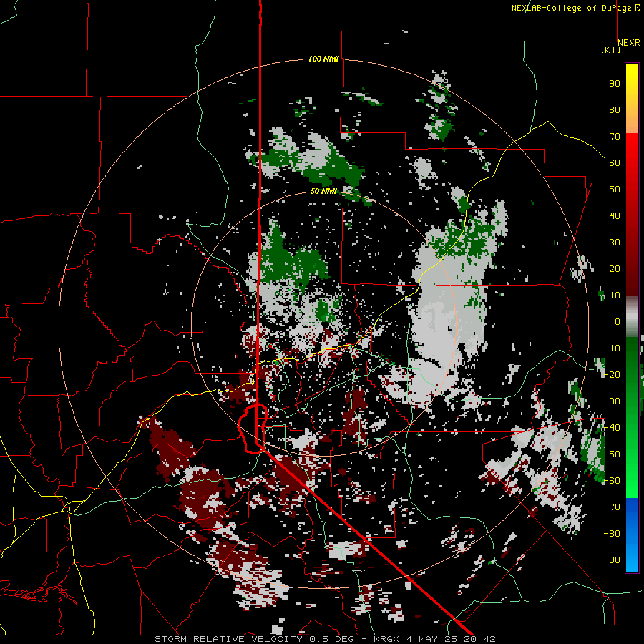Click the -40 value on the velocity scale
This screenshot has height=644, width=644.
(612, 428)
